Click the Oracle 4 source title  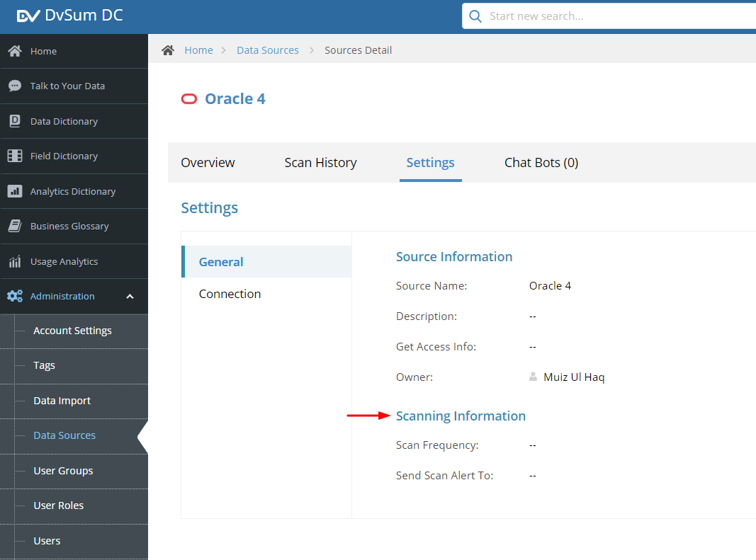pos(235,99)
